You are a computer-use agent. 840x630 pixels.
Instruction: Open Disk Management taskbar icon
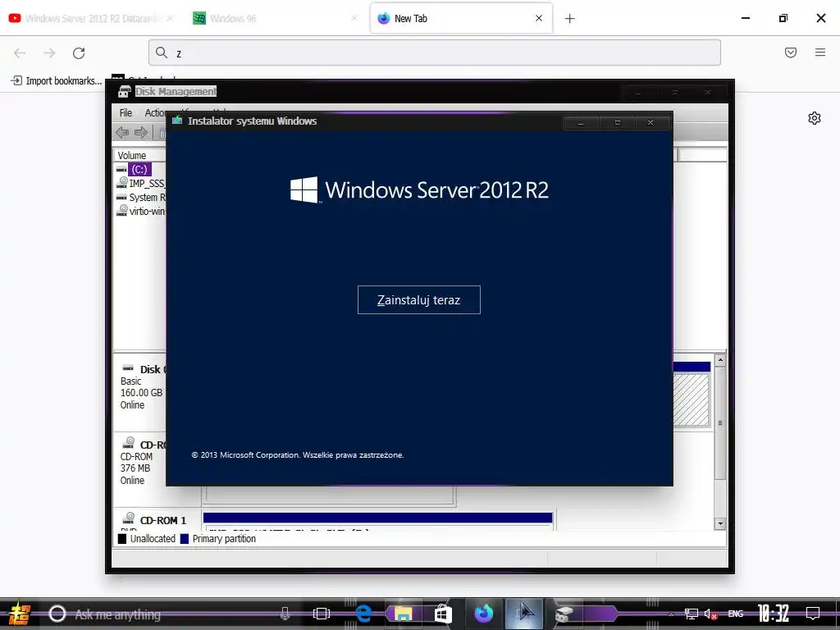[x=564, y=614]
